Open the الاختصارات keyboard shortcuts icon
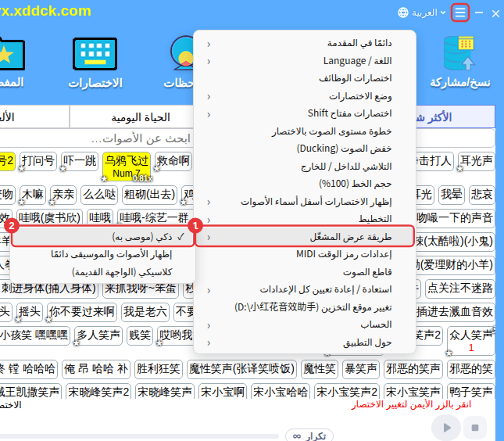The height and width of the screenshot is (441, 504). point(95,54)
